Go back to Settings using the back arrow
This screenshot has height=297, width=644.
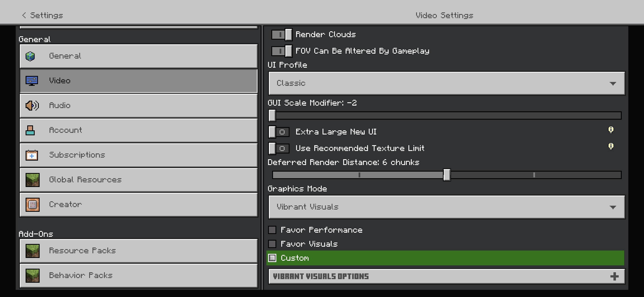click(24, 15)
